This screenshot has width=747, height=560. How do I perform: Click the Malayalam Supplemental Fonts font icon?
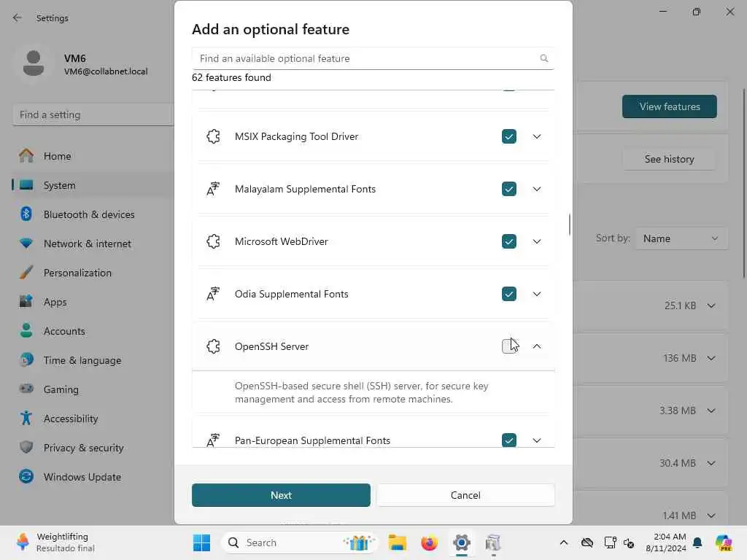pyautogui.click(x=214, y=189)
